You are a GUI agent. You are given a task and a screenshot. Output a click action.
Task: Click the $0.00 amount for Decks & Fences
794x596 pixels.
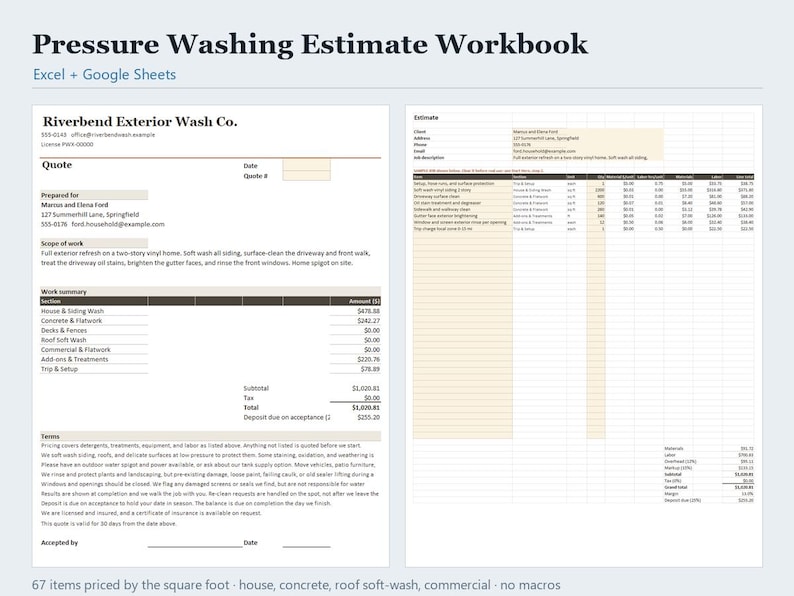pyautogui.click(x=372, y=330)
